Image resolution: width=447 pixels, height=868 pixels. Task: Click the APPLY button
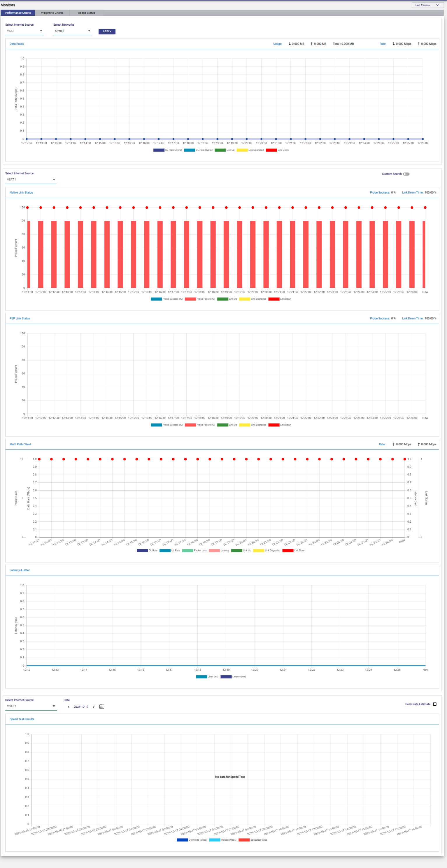[107, 31]
